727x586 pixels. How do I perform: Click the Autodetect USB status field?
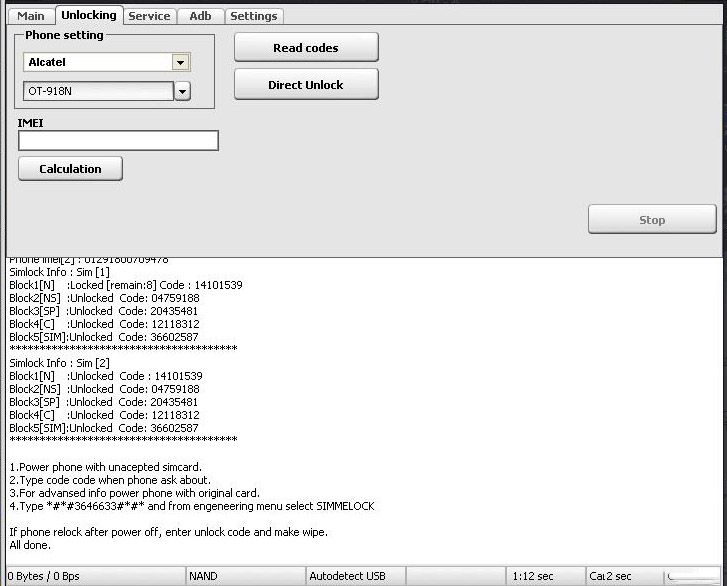click(x=355, y=576)
